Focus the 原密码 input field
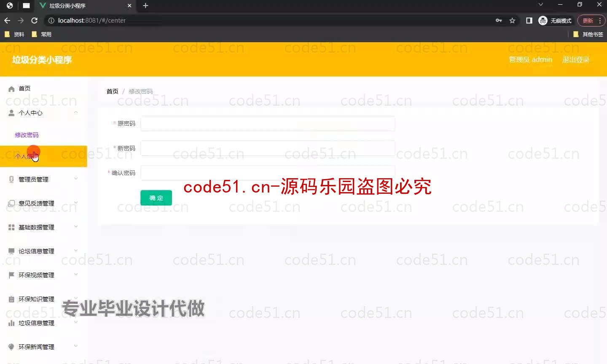 (268, 123)
